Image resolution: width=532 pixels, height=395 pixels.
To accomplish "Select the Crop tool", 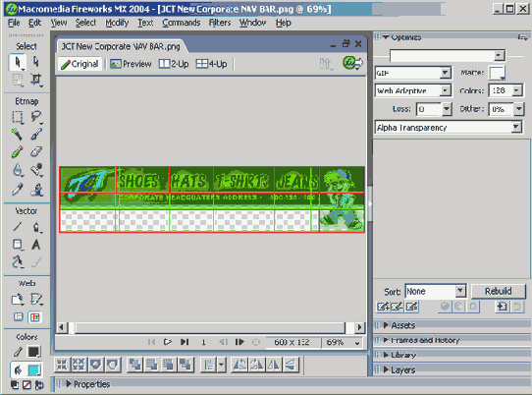I will 36,81.
